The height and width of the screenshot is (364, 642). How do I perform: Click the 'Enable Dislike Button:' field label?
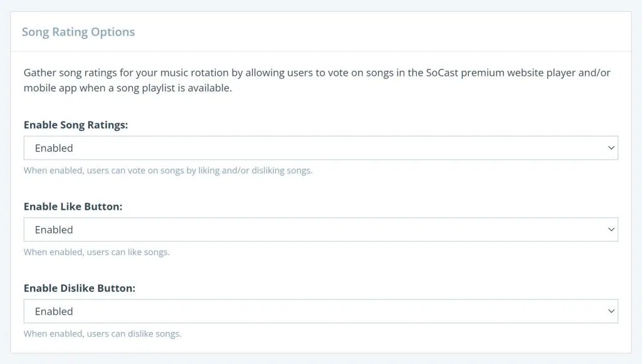(x=80, y=288)
